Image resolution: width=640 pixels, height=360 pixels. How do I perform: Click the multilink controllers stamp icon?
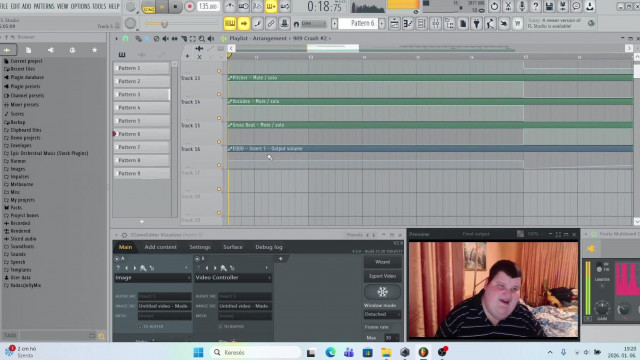pos(284,24)
